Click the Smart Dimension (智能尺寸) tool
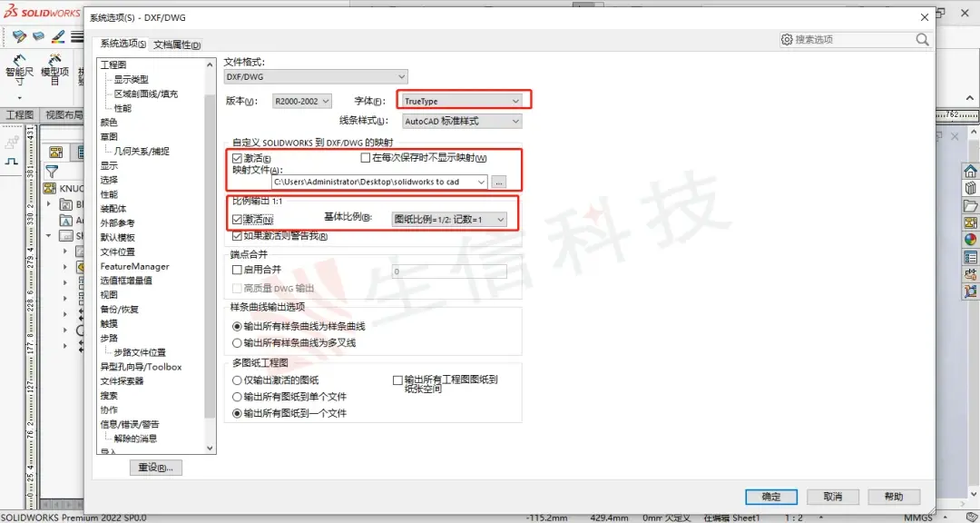Screen dimensions: 980x523 click(x=19, y=69)
